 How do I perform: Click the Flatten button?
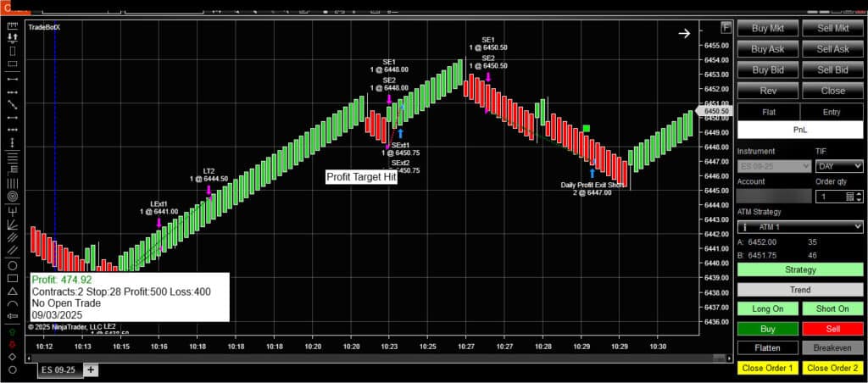coord(768,348)
